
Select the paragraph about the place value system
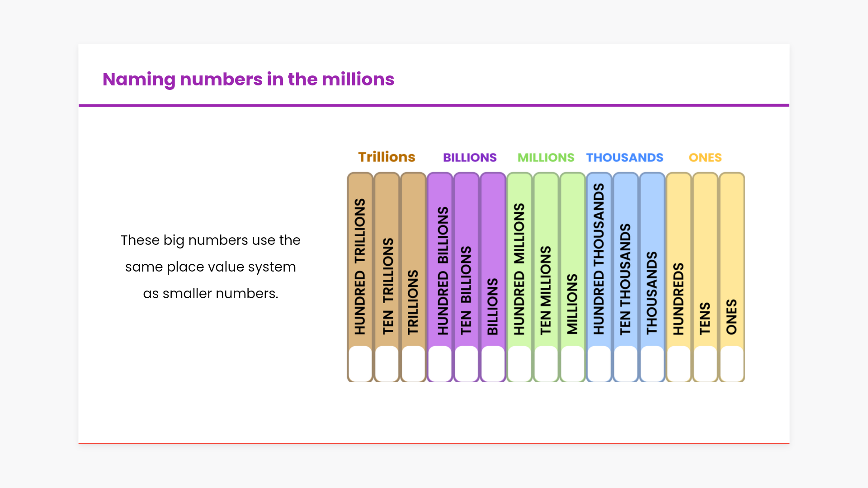(211, 267)
